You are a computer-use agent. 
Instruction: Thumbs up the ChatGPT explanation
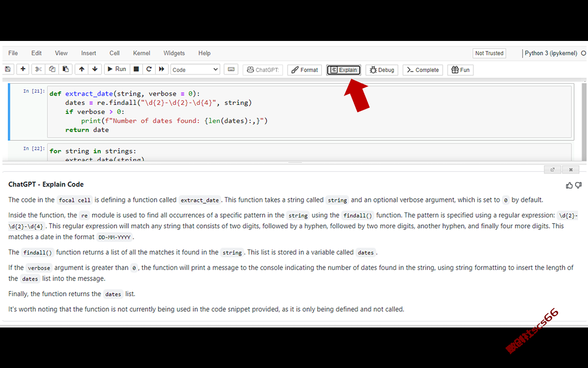click(x=570, y=185)
